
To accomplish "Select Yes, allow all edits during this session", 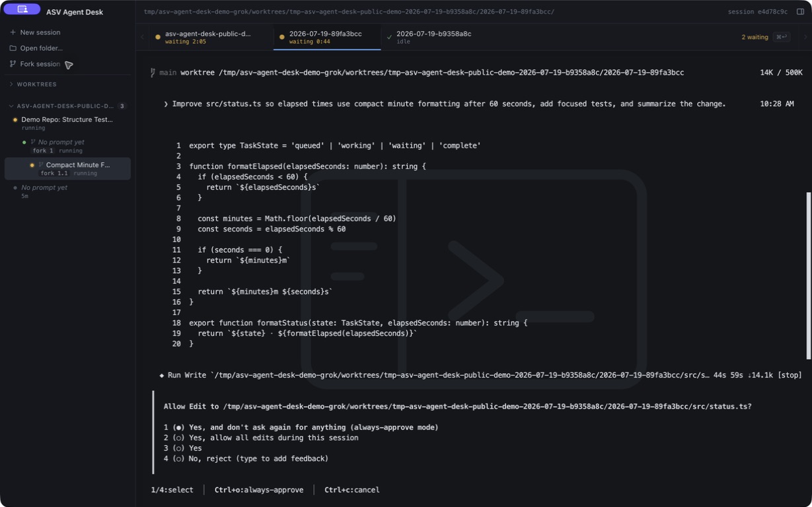I will click(x=261, y=438).
